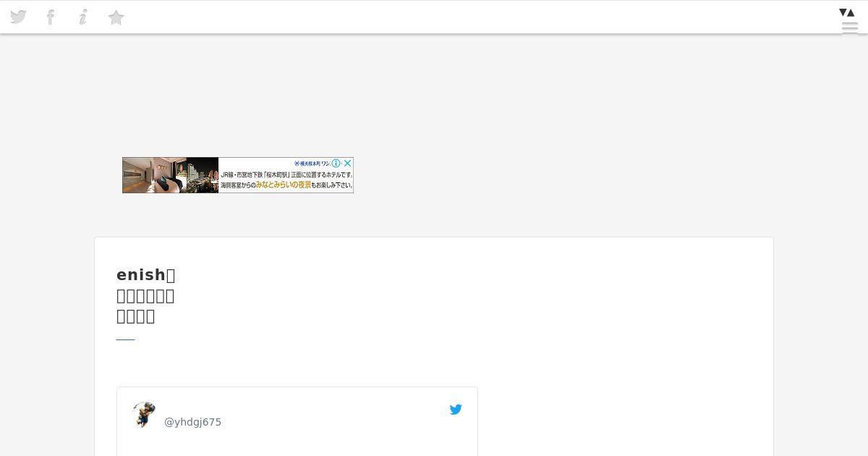Image resolution: width=868 pixels, height=456 pixels.
Task: Open the hamburger menu
Action: tap(850, 28)
